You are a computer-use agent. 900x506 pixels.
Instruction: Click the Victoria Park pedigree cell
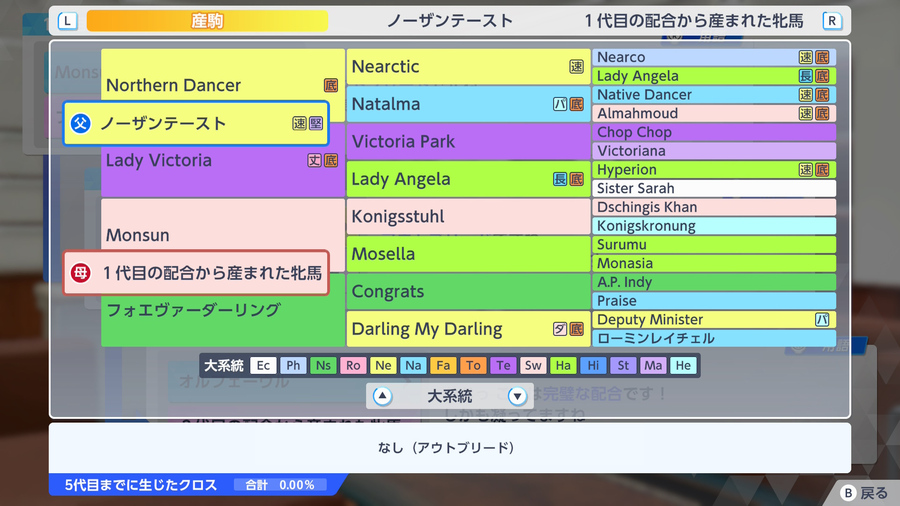point(468,142)
